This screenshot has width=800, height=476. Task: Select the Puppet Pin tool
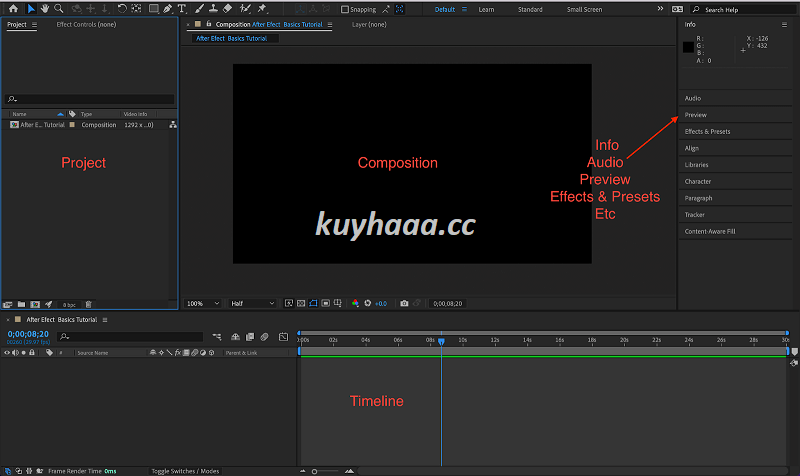tap(262, 9)
